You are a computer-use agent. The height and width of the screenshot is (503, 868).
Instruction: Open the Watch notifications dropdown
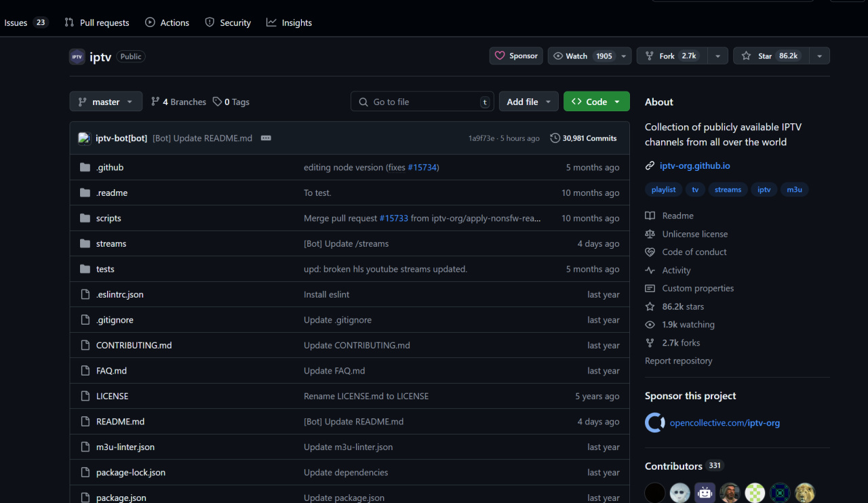pos(589,56)
